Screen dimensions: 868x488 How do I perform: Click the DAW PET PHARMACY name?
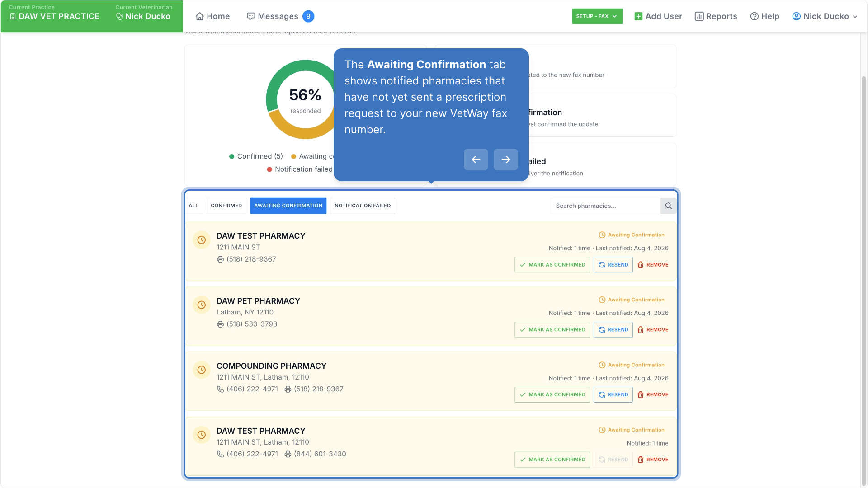tap(258, 301)
